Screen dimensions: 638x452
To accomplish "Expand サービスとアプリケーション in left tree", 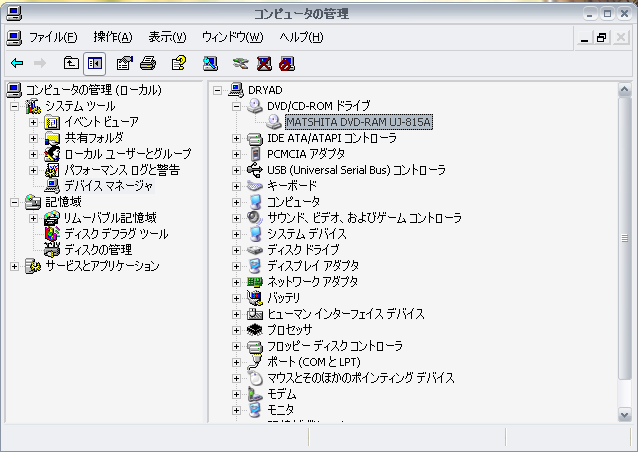I will 15,266.
